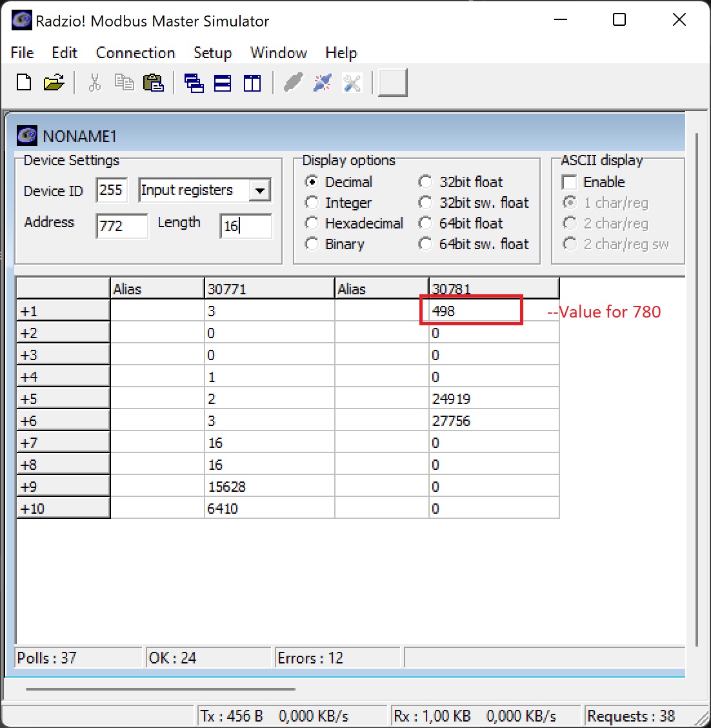
Task: Expand the Input registers dropdown
Action: (x=259, y=190)
